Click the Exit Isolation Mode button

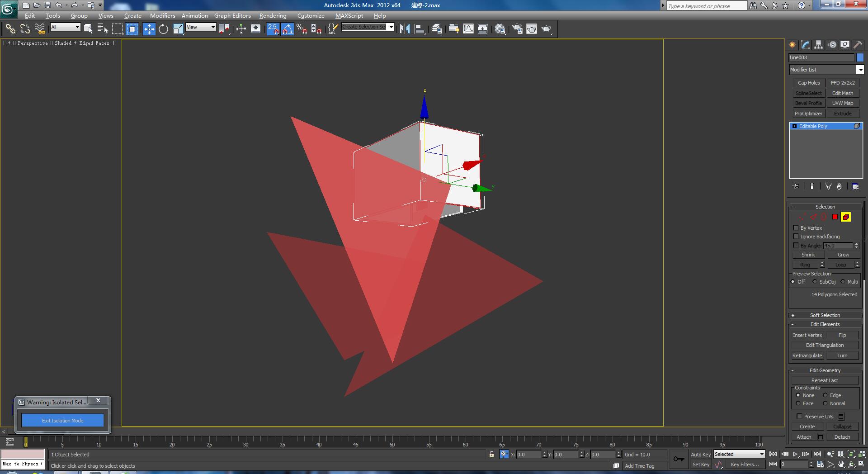click(x=63, y=420)
